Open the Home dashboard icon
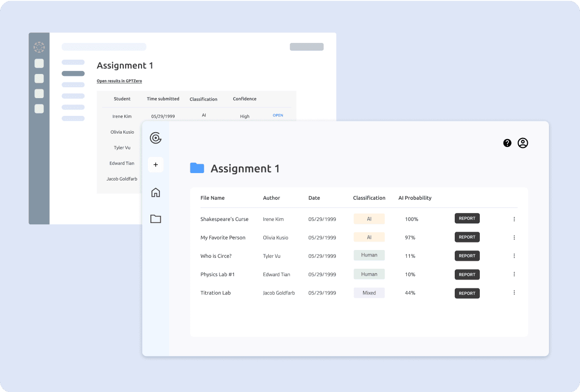 (x=156, y=192)
